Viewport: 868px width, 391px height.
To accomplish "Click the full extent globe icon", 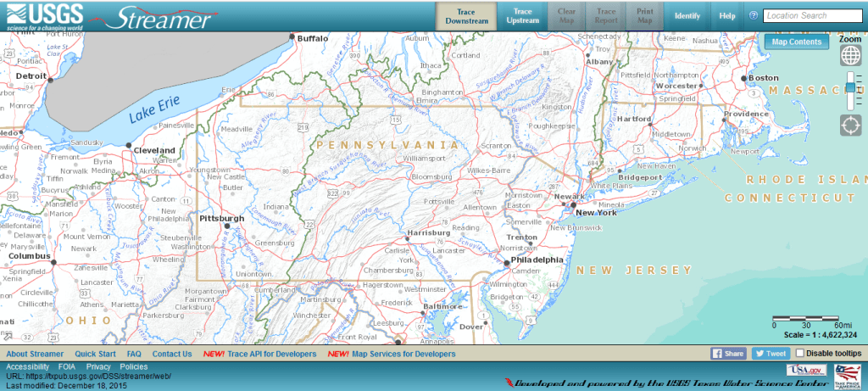I will [850, 56].
